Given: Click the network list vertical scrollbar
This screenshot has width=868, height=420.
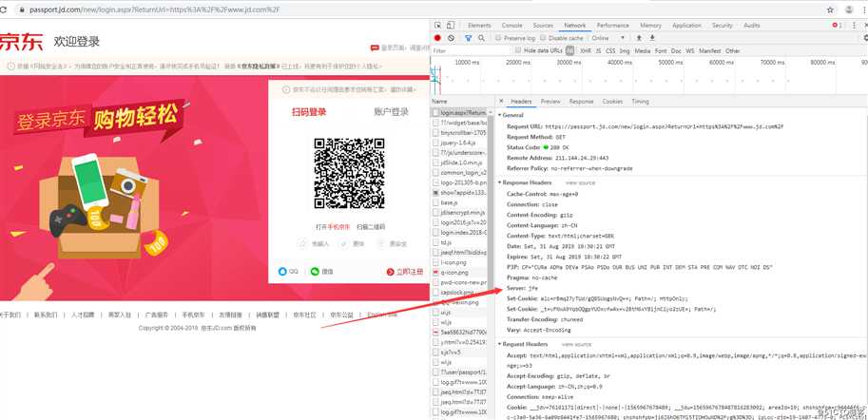Looking at the screenshot, I should click(x=490, y=202).
